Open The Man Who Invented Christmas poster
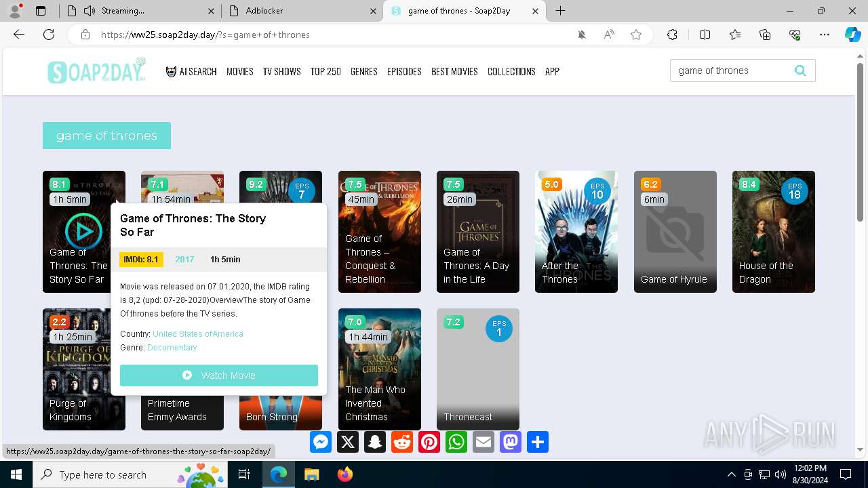The height and width of the screenshot is (488, 868). (380, 369)
